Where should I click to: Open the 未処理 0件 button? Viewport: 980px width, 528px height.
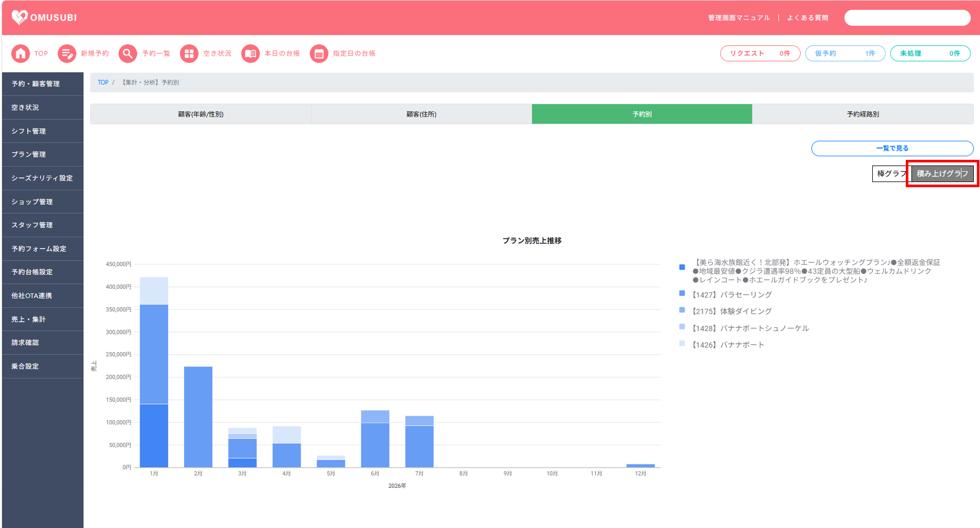pyautogui.click(x=930, y=53)
